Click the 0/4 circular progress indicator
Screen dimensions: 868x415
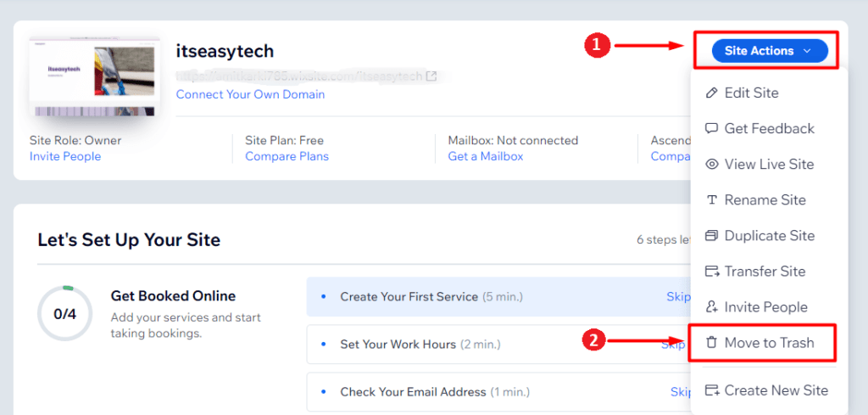point(65,314)
